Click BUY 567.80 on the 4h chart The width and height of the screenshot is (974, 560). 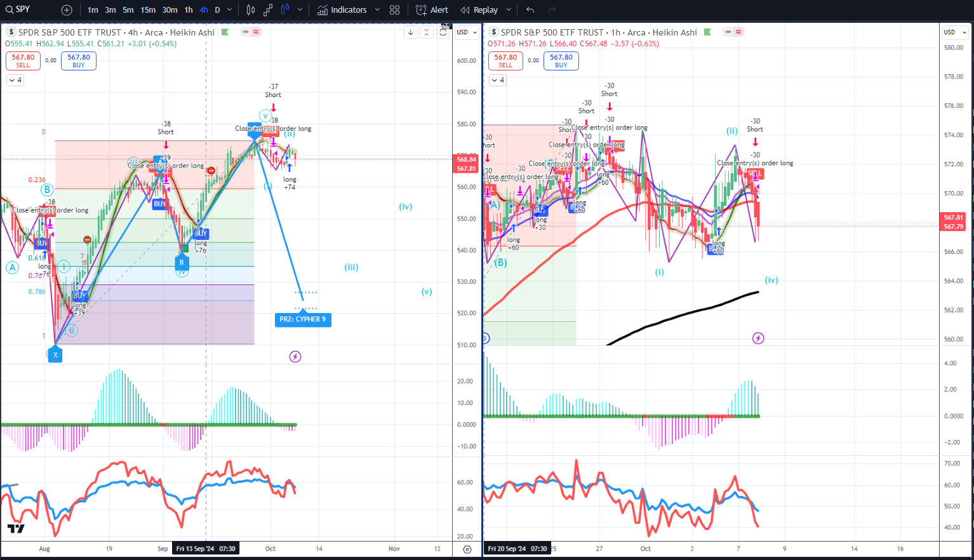click(x=79, y=60)
